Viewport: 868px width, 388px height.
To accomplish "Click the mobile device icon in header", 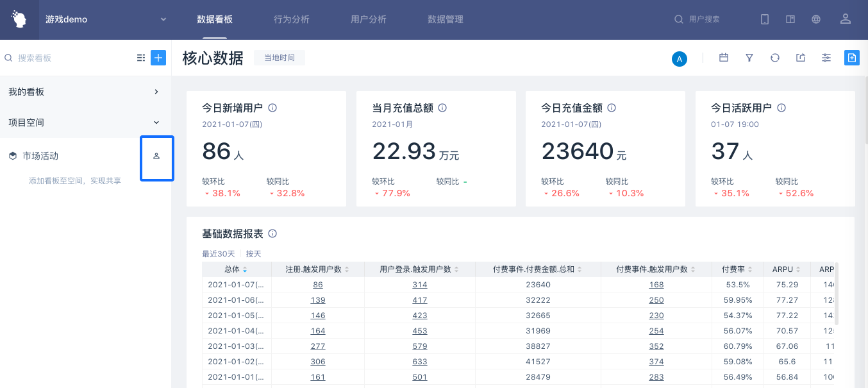I will (765, 19).
